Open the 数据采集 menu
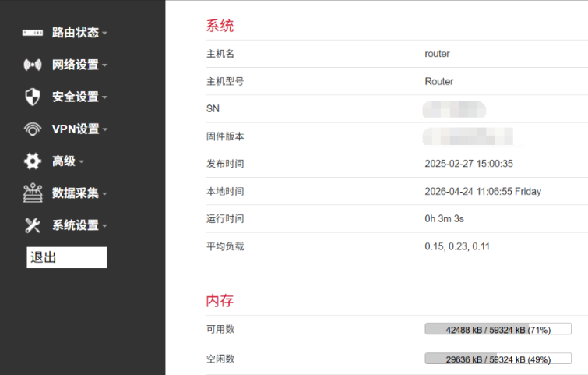588x375 pixels. (x=75, y=193)
